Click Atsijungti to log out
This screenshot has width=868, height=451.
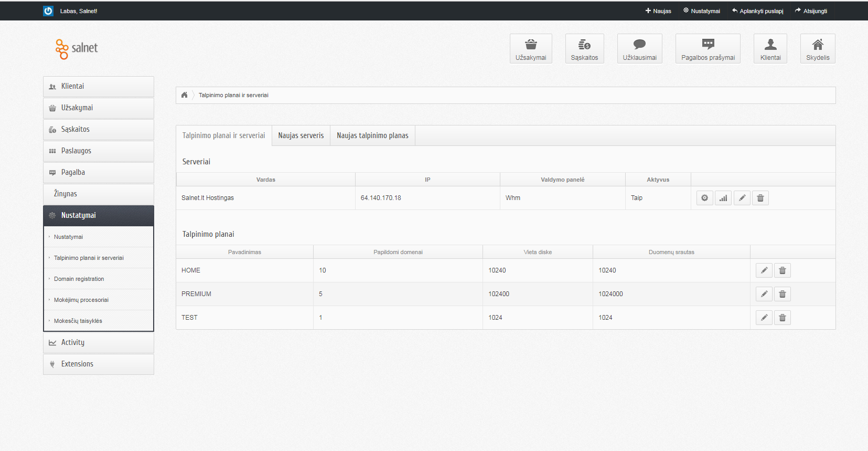(x=811, y=11)
